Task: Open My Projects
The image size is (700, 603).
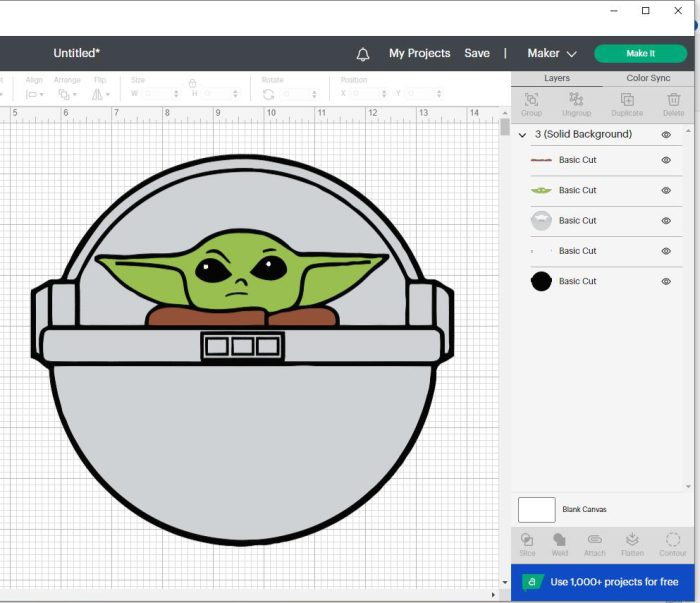Action: (420, 53)
